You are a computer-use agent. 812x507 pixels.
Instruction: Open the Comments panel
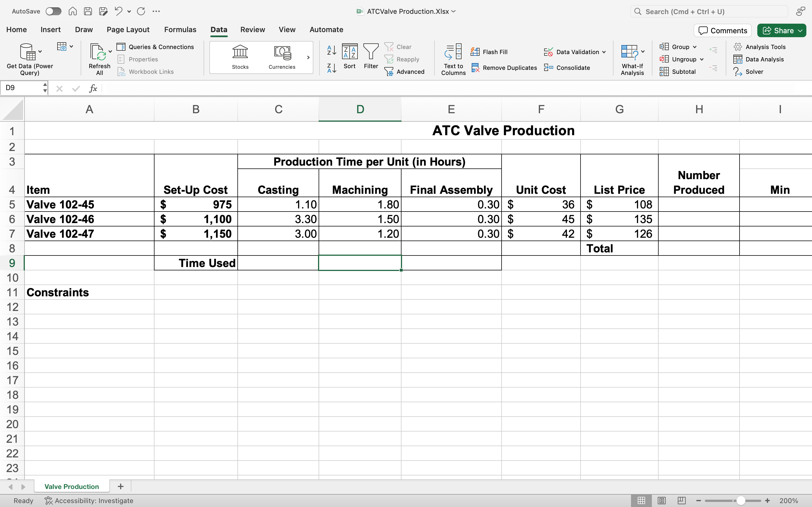(x=722, y=30)
